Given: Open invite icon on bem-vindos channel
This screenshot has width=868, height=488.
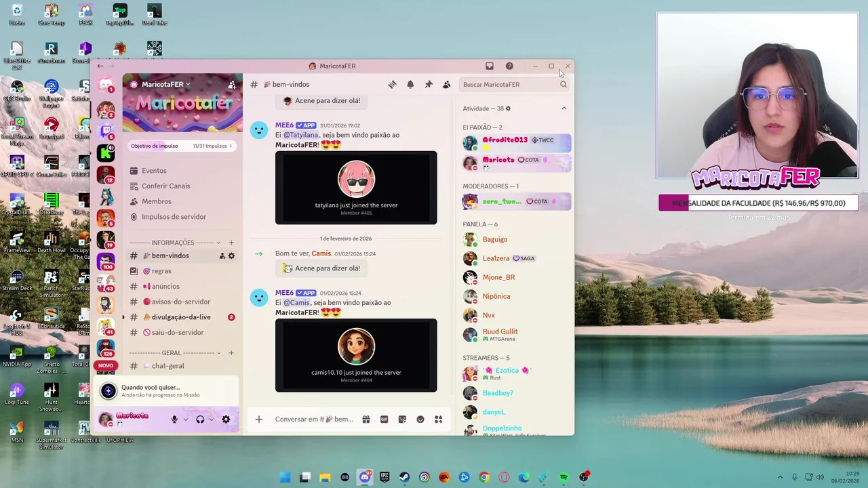Looking at the screenshot, I should click(x=222, y=256).
